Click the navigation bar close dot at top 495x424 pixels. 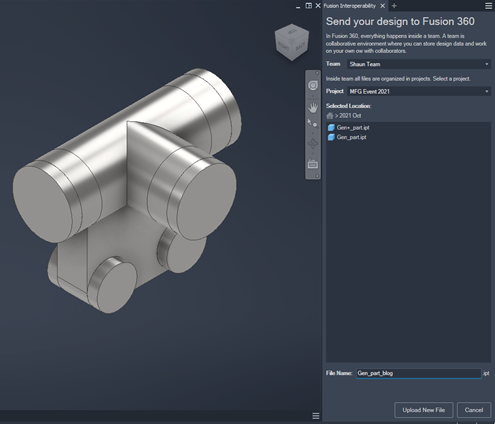click(317, 73)
